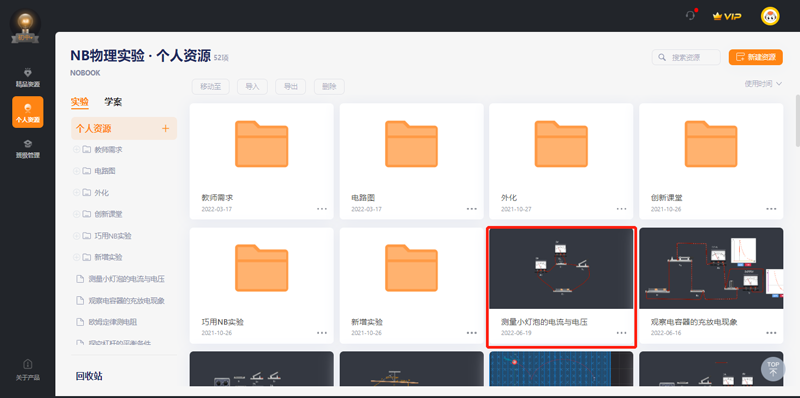Expand the 教师需求 tree folder
This screenshot has width=800, height=398.
click(77, 150)
